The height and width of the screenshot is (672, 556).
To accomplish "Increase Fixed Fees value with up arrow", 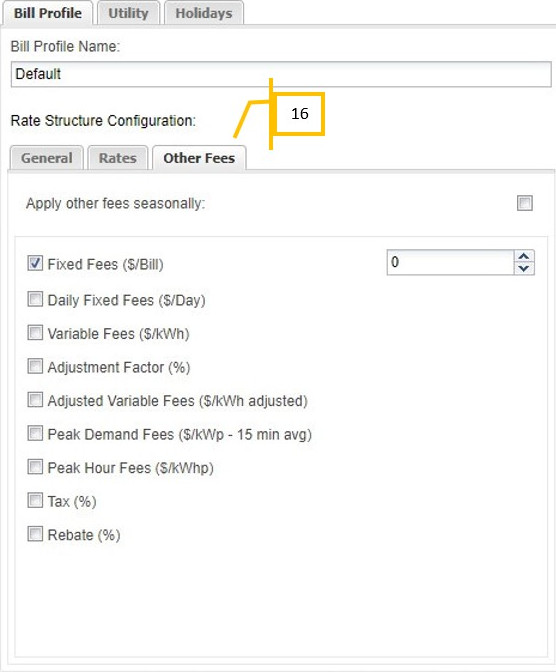I will click(523, 256).
